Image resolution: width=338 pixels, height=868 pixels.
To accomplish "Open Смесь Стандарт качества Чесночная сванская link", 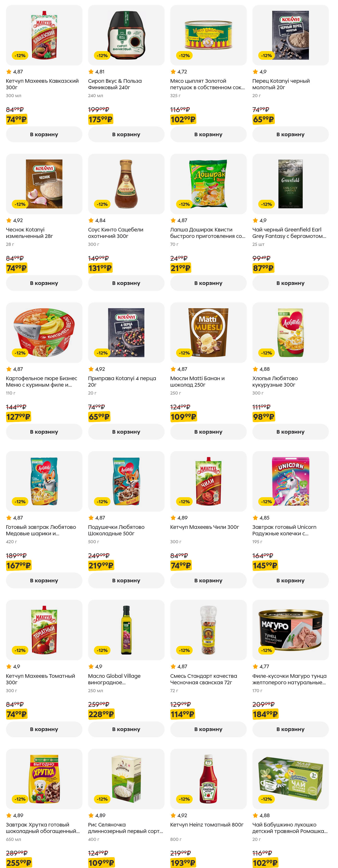I will [x=203, y=679].
